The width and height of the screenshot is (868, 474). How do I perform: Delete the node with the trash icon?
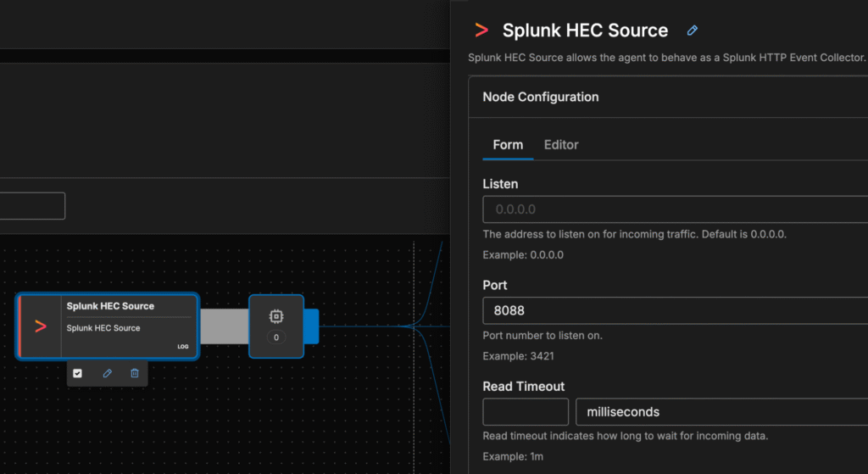pyautogui.click(x=135, y=373)
